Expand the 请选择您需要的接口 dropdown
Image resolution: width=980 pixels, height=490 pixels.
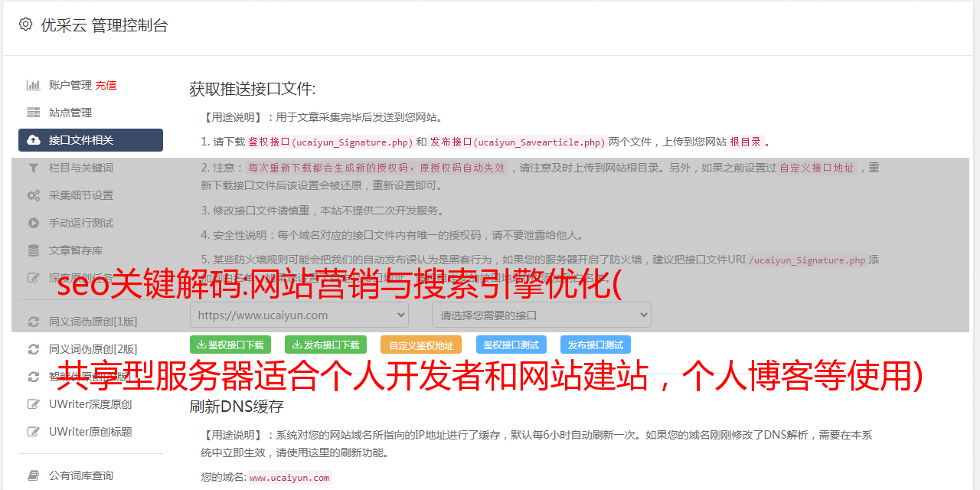point(542,315)
